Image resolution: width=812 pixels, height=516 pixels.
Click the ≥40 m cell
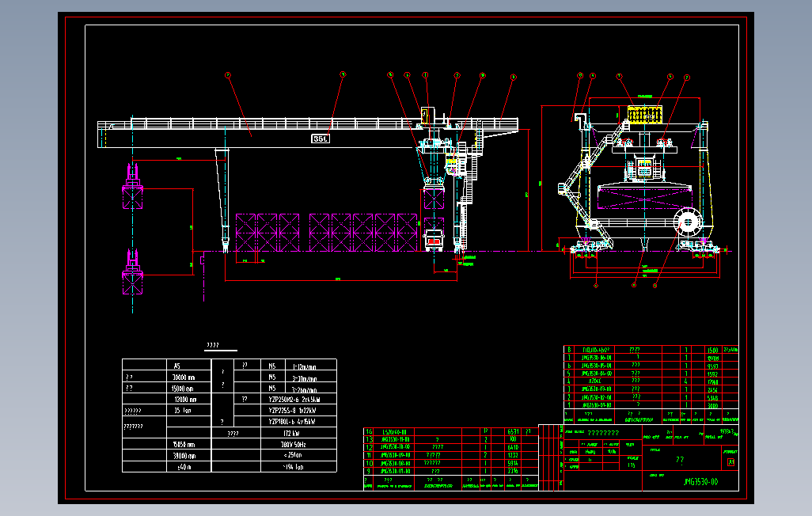(184, 467)
